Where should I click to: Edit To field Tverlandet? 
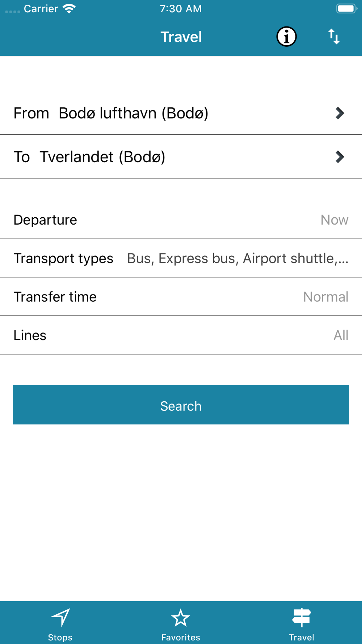click(x=102, y=157)
